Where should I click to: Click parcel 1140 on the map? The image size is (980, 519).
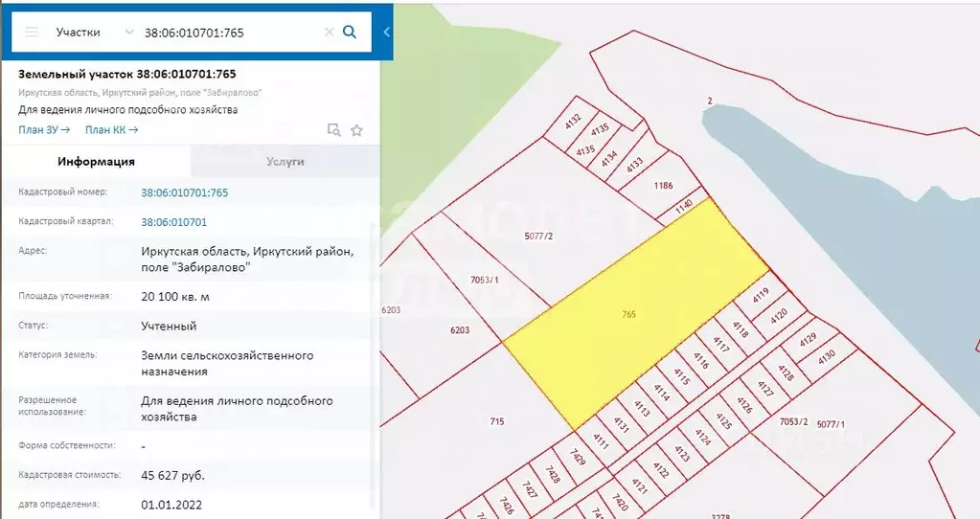coord(684,206)
